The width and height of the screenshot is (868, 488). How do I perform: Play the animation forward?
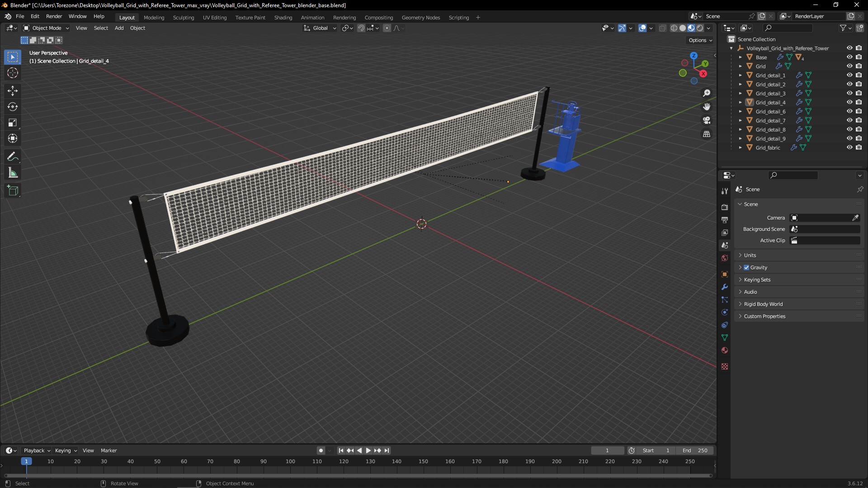(x=368, y=450)
